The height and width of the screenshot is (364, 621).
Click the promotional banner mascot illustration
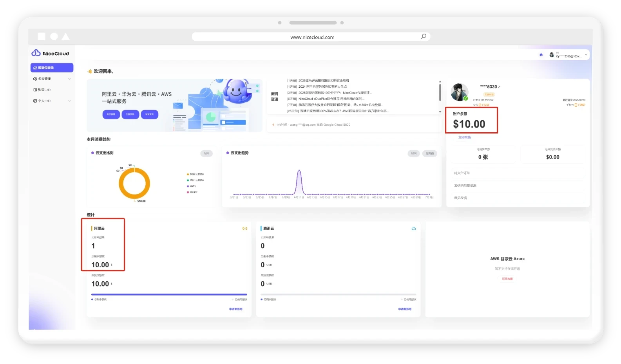[x=237, y=91]
